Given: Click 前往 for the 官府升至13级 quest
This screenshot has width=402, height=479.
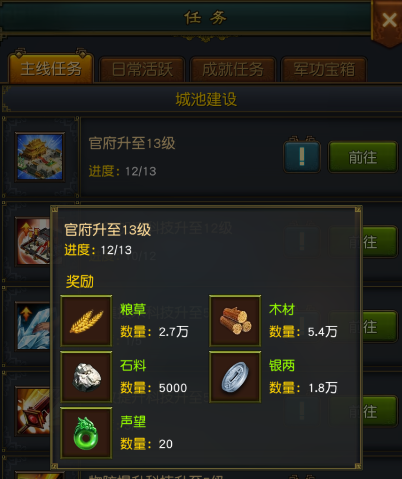Looking at the screenshot, I should 363,157.
